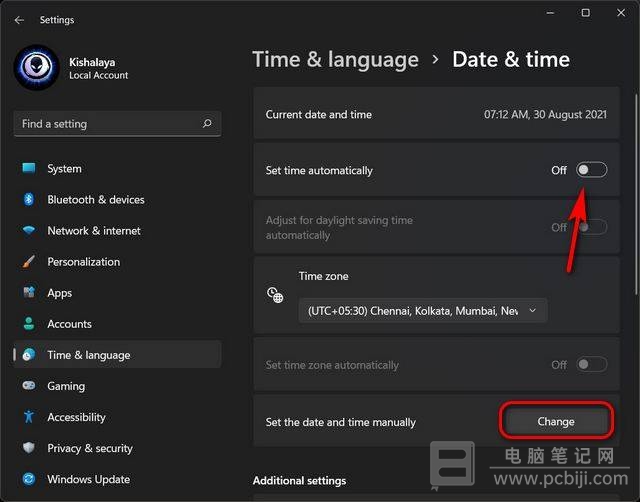Click the Bluetooth icon in sidebar
Screen dimensions: 640x502
[29, 199]
